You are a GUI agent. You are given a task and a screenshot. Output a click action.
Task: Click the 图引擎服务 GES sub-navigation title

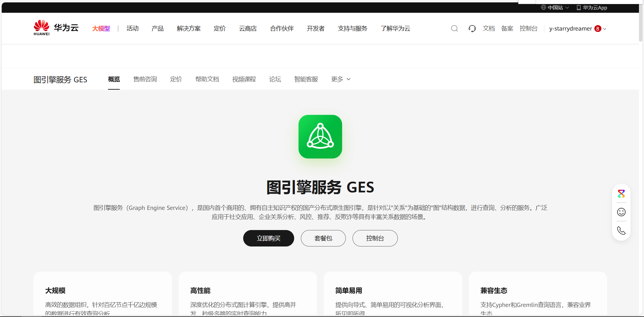pyautogui.click(x=60, y=80)
